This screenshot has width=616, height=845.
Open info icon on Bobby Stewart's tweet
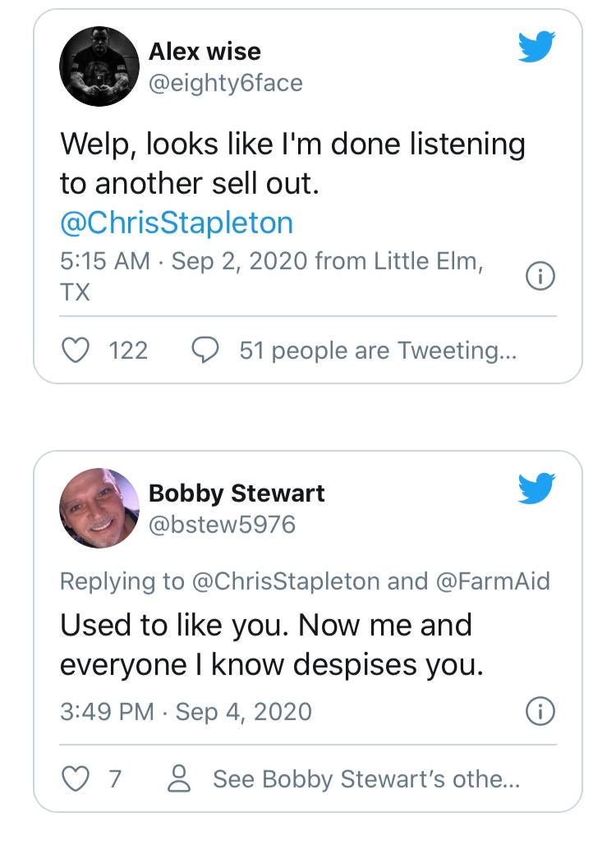click(540, 711)
